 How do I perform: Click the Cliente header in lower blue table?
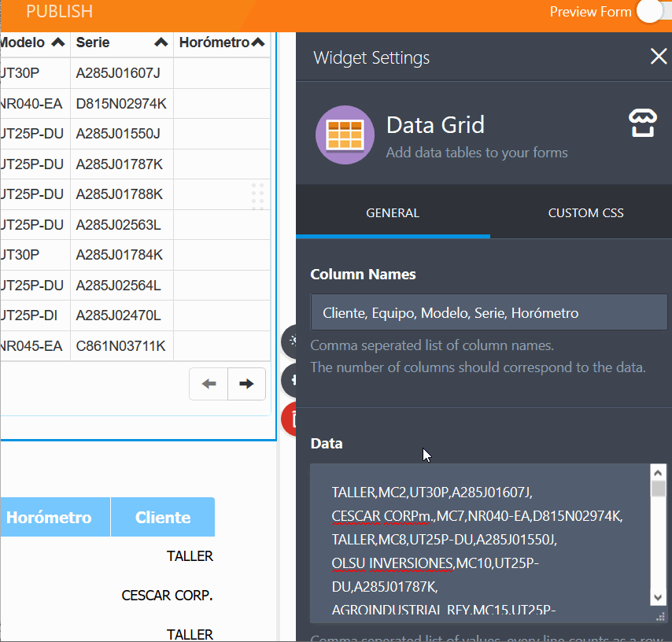(163, 517)
